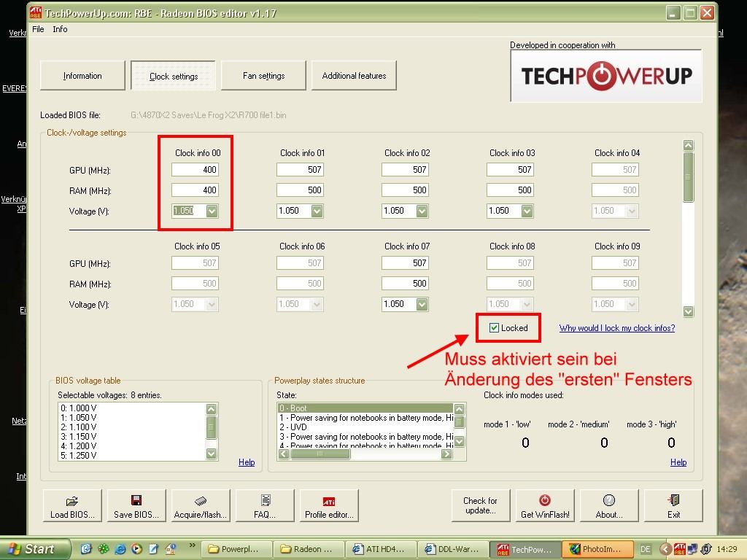Click the Acquire/flash chip icon button

pos(201,506)
